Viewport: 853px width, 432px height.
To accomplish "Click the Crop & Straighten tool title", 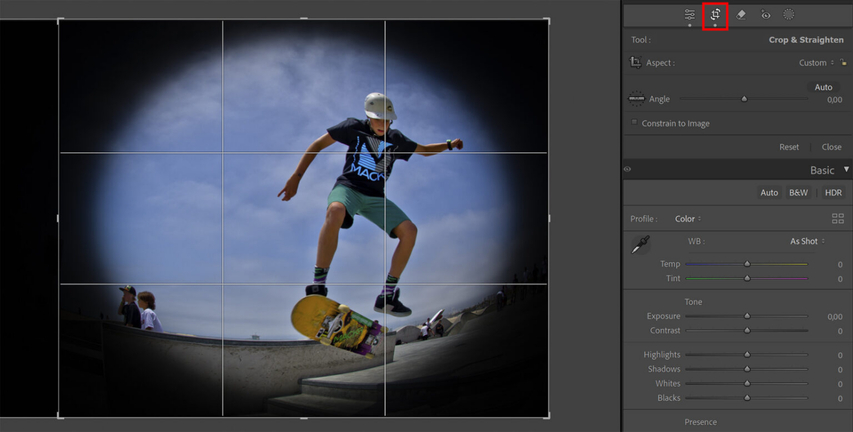I will (806, 40).
